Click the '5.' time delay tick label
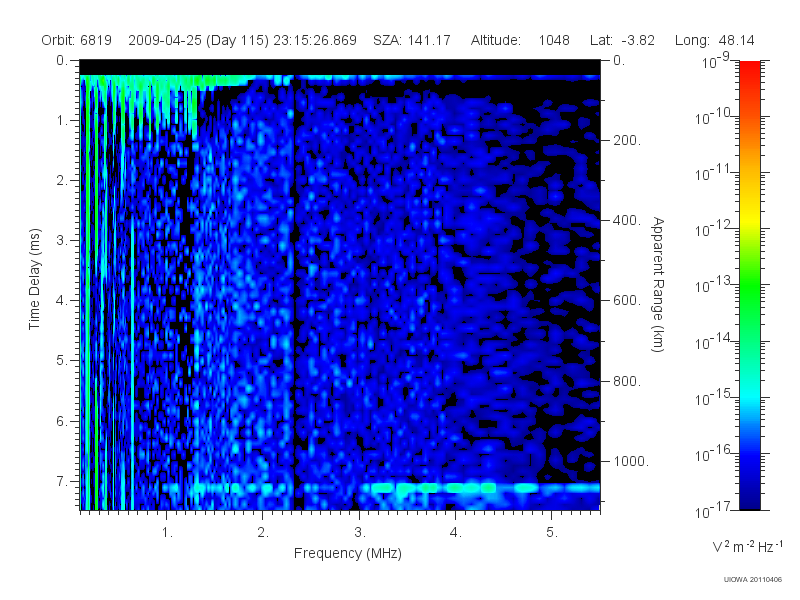 [62, 361]
